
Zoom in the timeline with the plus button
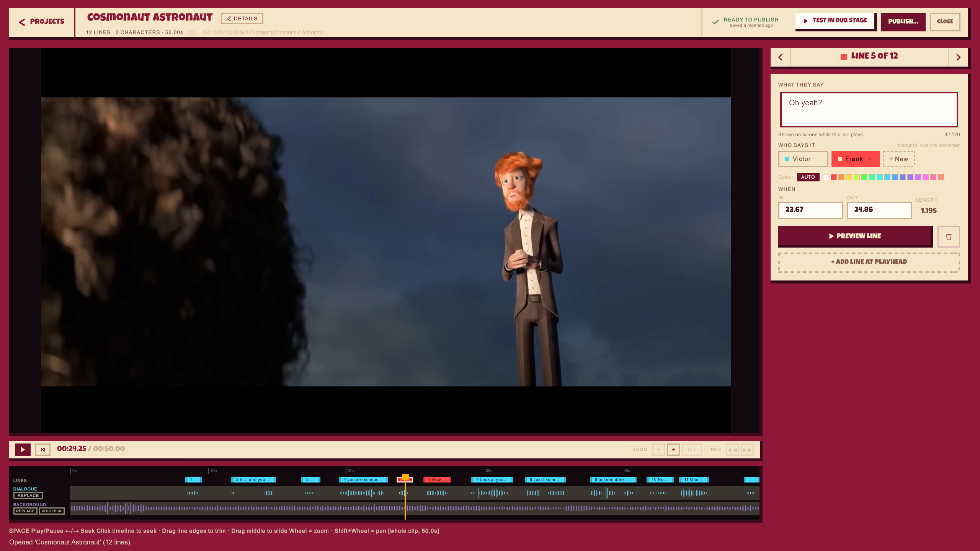tap(673, 449)
